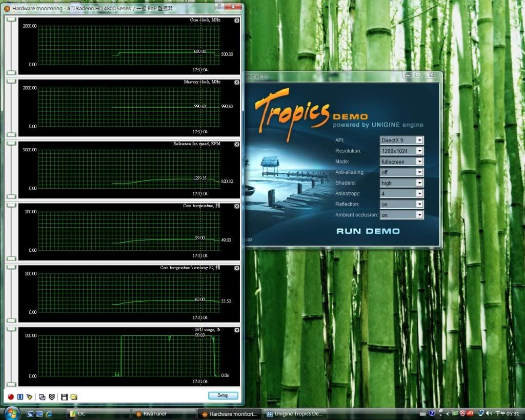This screenshot has width=525, height=420.
Task: Click the ATI tray icon
Action: coord(470,414)
